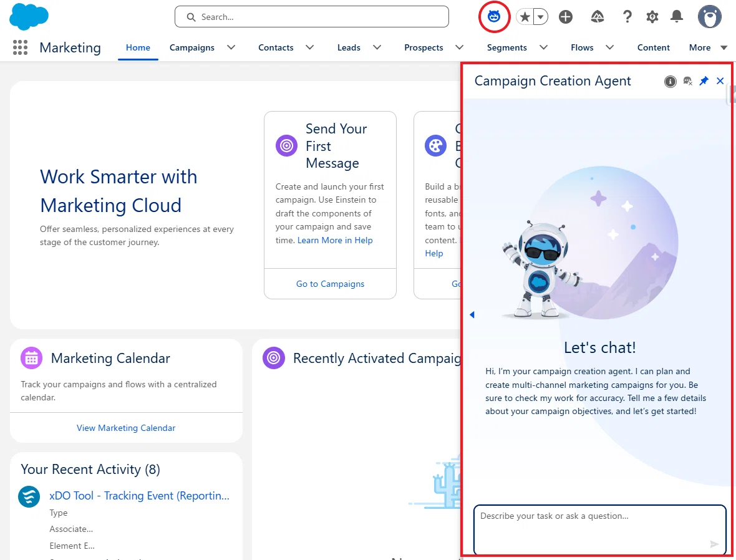Screen dimensions: 736x560
Task: Open the Content tab
Action: pyautogui.click(x=654, y=47)
